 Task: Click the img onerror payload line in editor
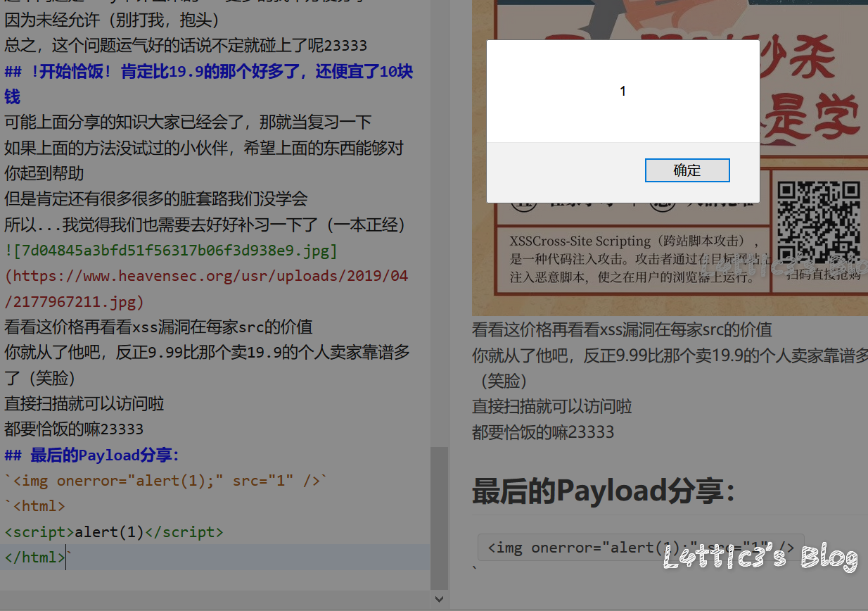pos(166,481)
